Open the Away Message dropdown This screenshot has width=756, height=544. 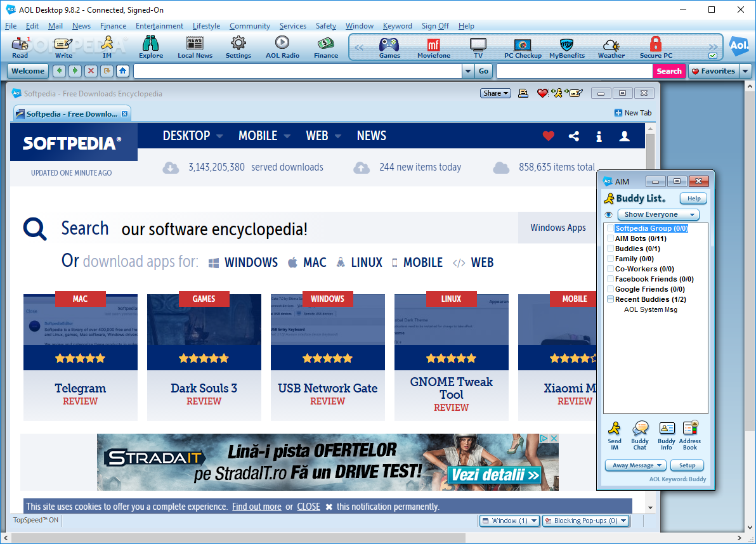634,465
